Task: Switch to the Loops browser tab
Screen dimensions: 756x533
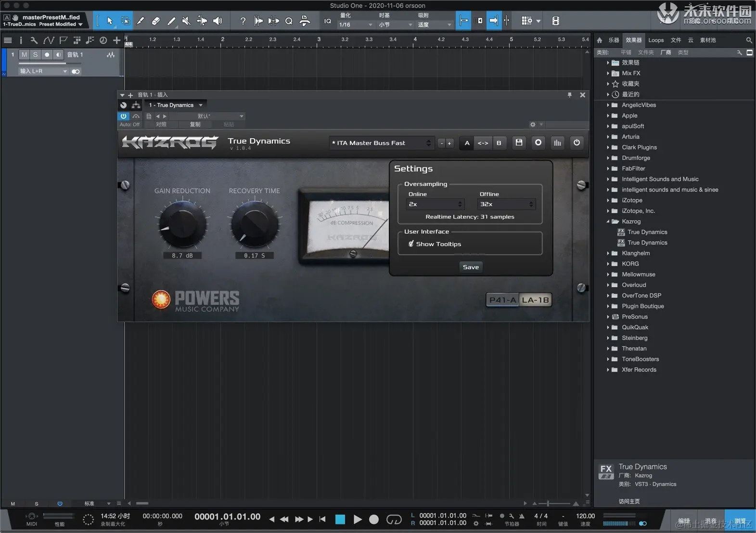Action: click(655, 40)
